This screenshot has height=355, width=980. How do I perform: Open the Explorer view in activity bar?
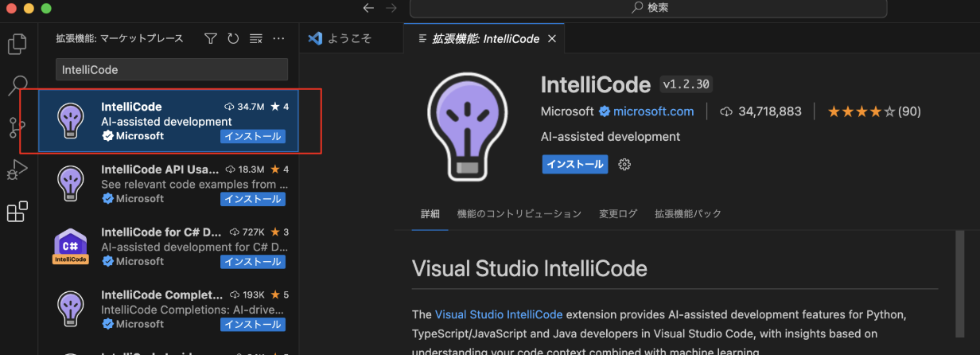click(17, 44)
